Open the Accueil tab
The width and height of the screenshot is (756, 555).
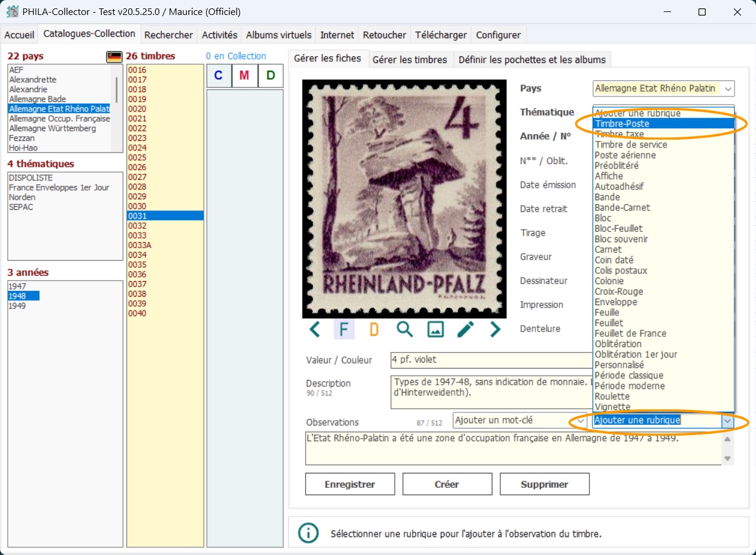pos(20,35)
